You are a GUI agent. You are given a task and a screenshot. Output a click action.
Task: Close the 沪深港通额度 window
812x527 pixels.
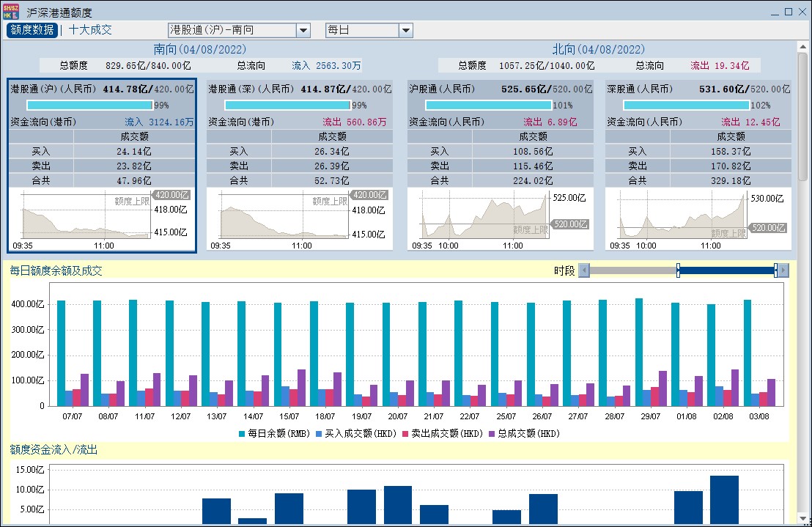coord(802,12)
